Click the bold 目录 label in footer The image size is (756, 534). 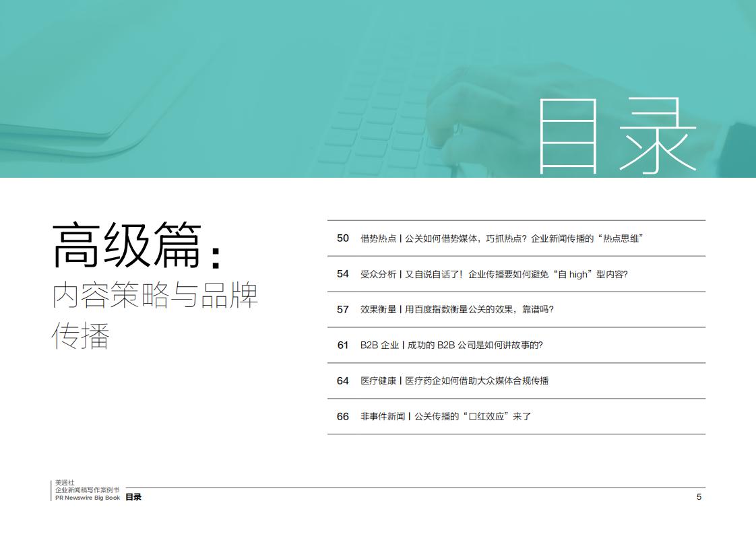click(133, 497)
